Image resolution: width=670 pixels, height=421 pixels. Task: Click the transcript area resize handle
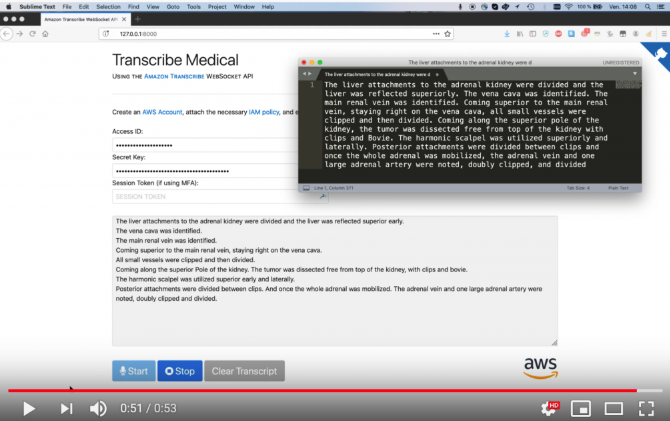(554, 342)
